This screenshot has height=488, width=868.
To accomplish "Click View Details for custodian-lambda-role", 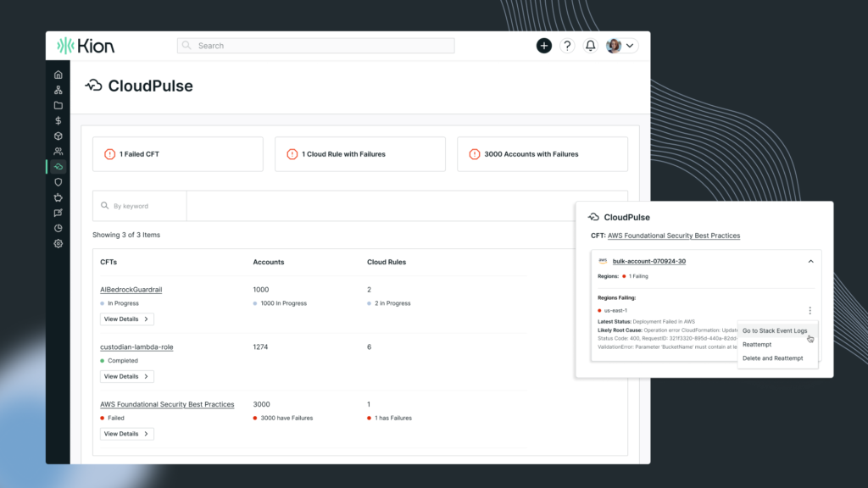I will 126,375.
